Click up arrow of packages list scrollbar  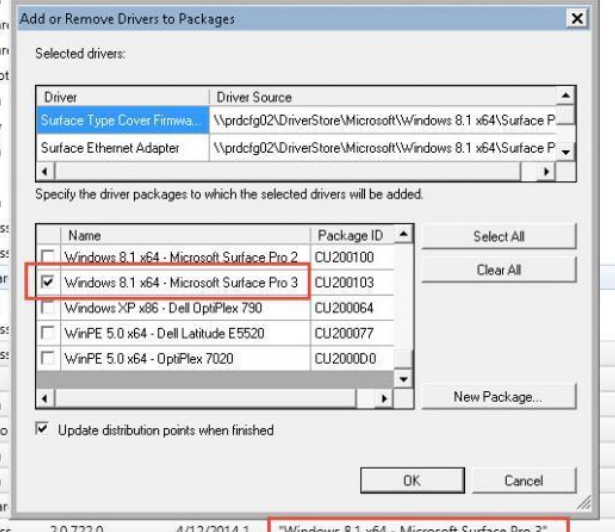[x=403, y=234]
